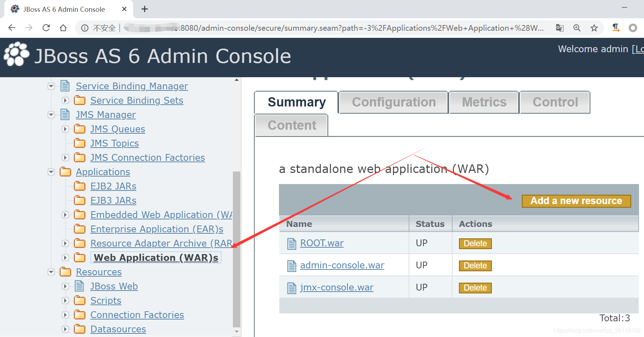Click the JBoss Web document icon
This screenshot has width=644, height=337.
79,286
